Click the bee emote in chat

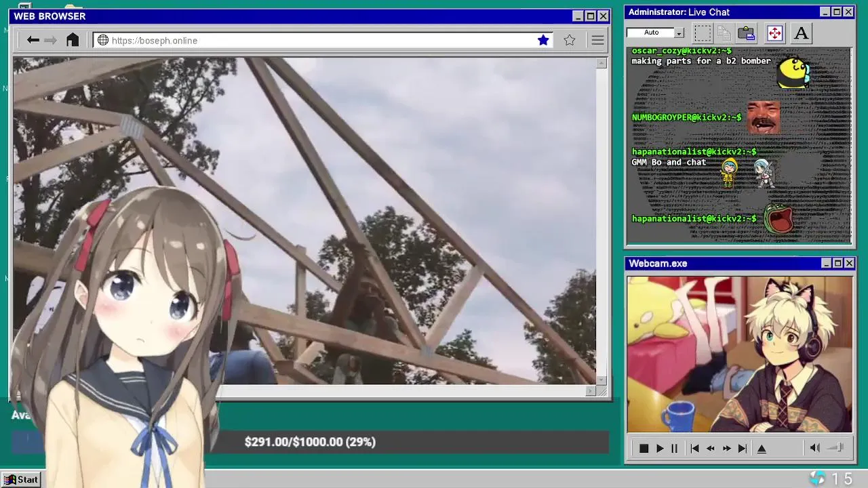[x=793, y=73]
